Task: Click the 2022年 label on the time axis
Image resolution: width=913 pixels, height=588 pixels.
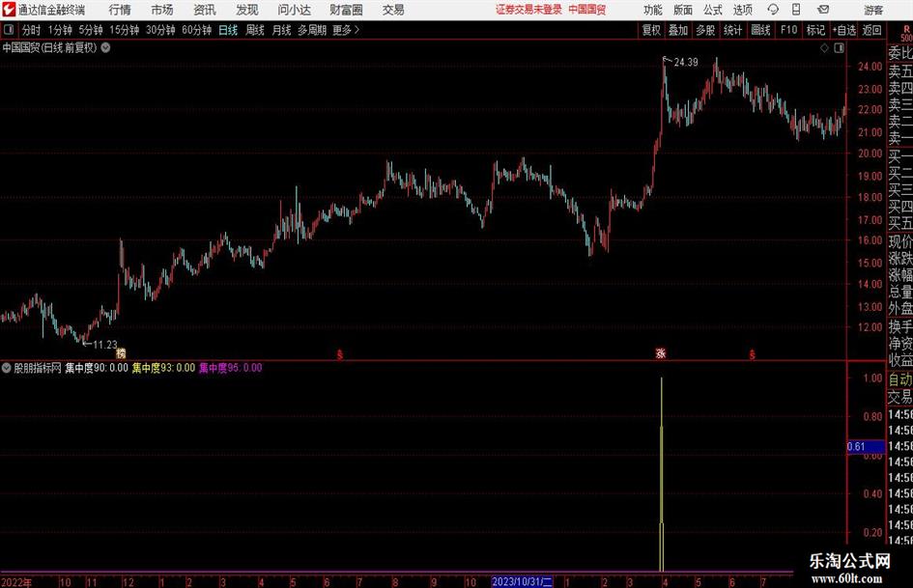Action: tap(16, 581)
